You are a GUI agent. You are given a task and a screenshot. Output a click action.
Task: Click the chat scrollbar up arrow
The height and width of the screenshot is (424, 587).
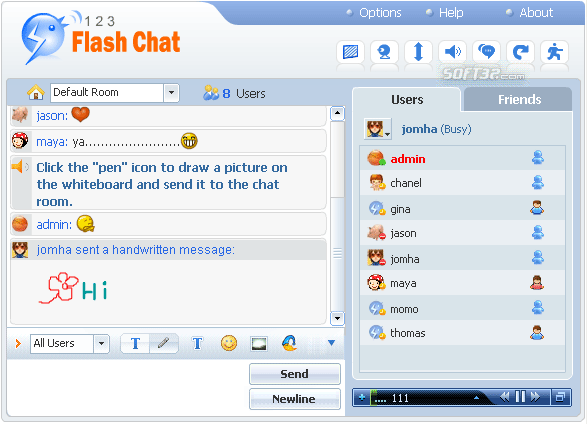[337, 113]
